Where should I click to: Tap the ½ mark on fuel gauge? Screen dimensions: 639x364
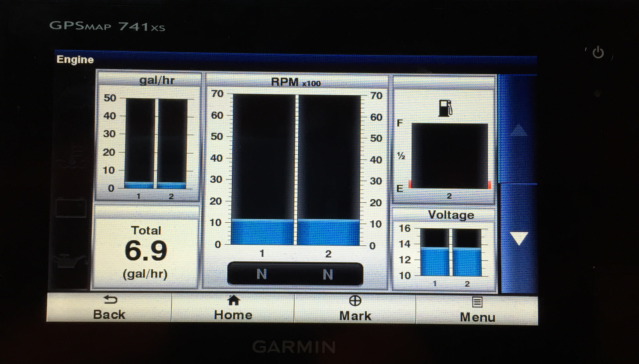[x=401, y=156]
